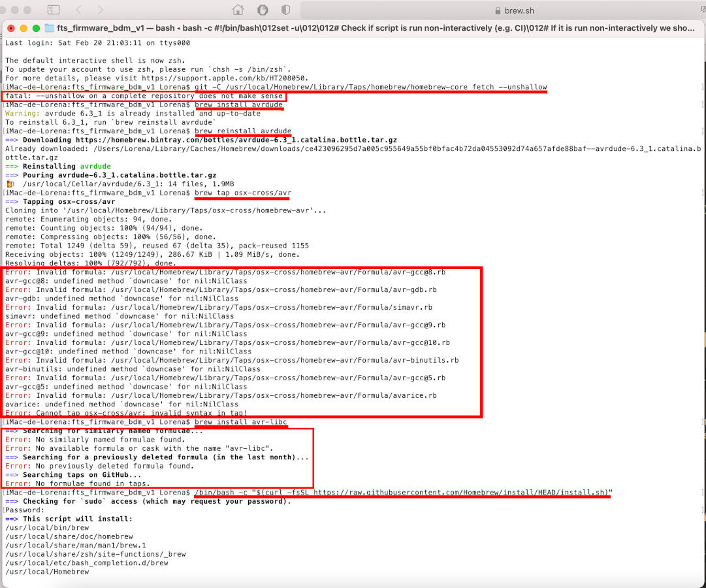Click the 'fatal: --unshallow on a complete repository' line
The height and width of the screenshot is (588, 706).
[144, 95]
